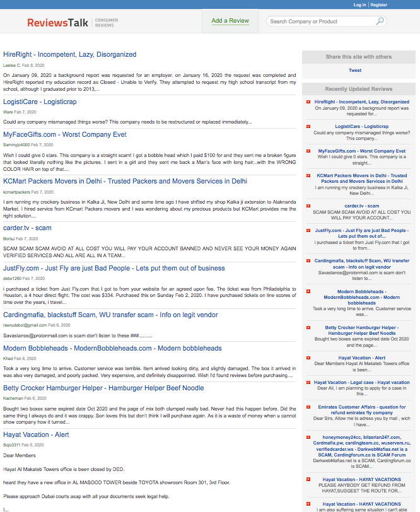Click the Recently Updated Reviews heading

359,89
